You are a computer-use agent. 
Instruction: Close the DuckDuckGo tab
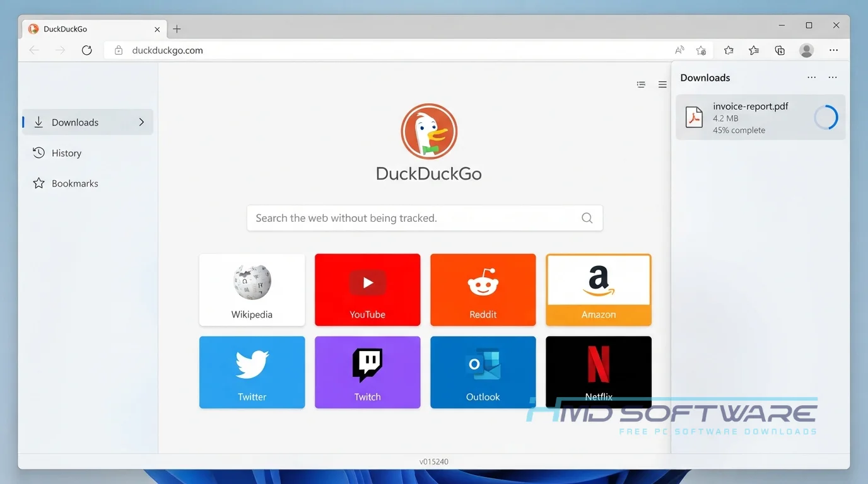(x=158, y=29)
